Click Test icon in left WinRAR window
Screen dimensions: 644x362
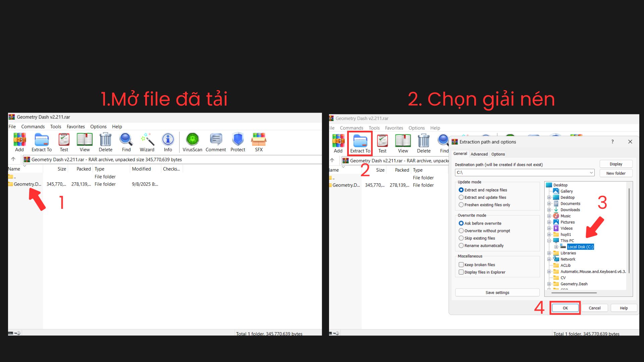[x=64, y=142]
